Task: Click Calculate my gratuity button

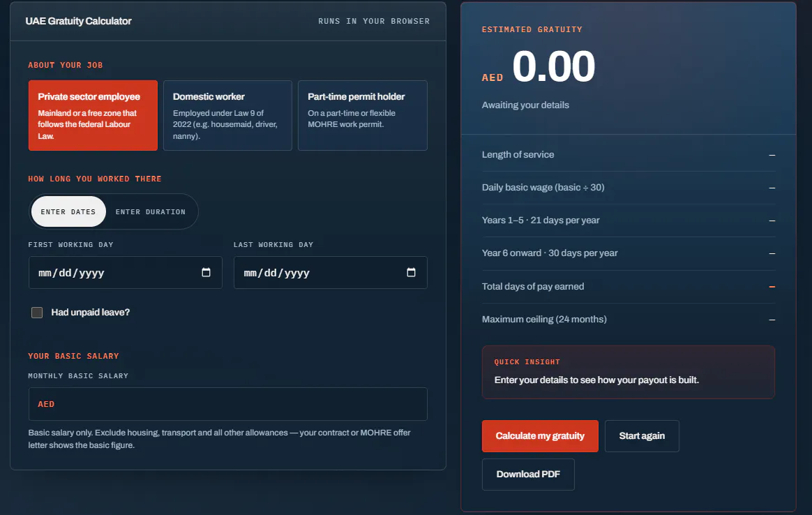Action: tap(540, 436)
